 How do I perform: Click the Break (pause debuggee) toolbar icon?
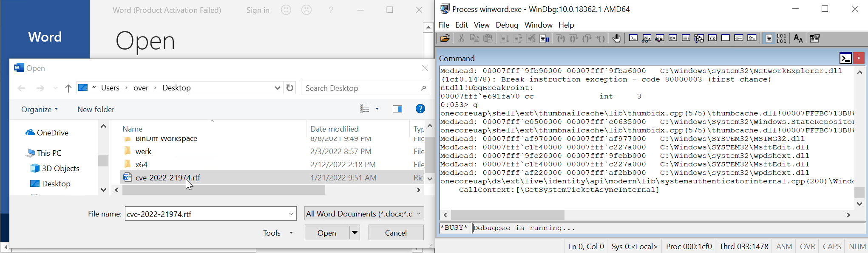click(x=544, y=39)
